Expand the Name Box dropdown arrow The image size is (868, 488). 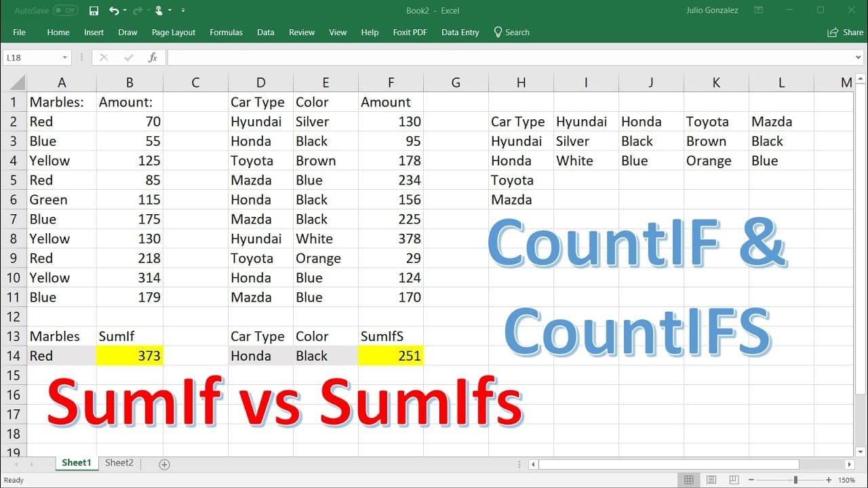65,58
